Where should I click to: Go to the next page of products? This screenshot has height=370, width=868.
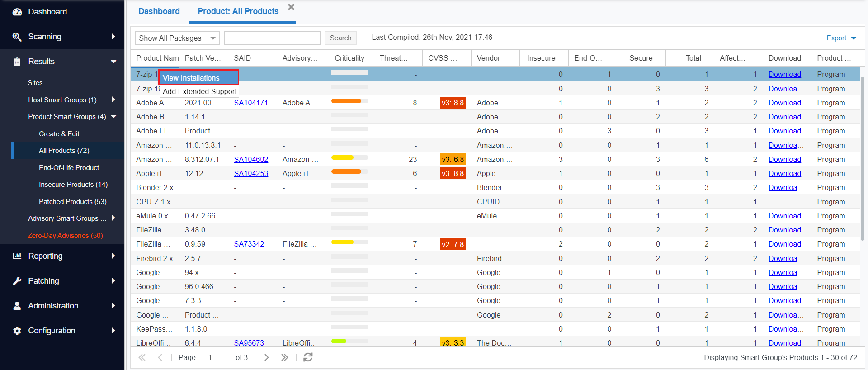pos(267,357)
